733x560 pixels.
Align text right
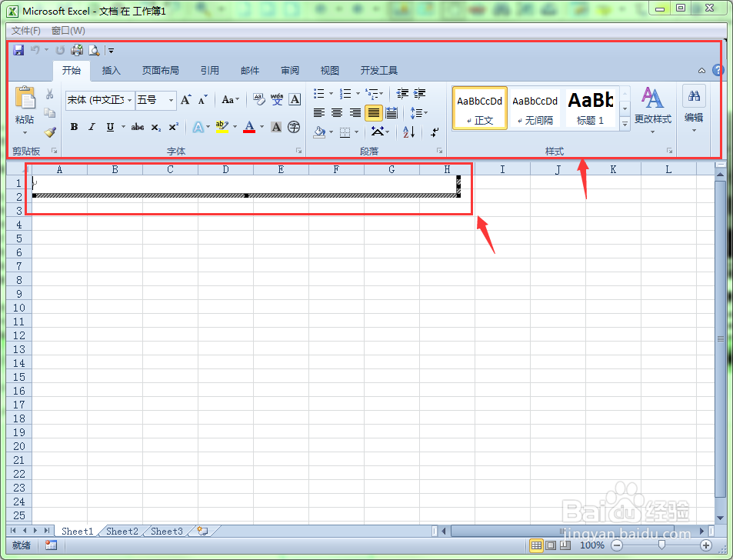355,112
